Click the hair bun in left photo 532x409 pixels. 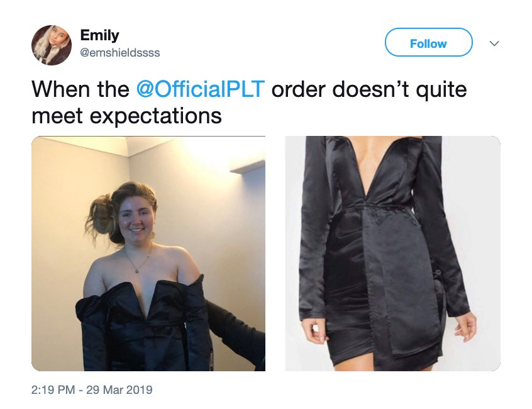[x=101, y=216]
